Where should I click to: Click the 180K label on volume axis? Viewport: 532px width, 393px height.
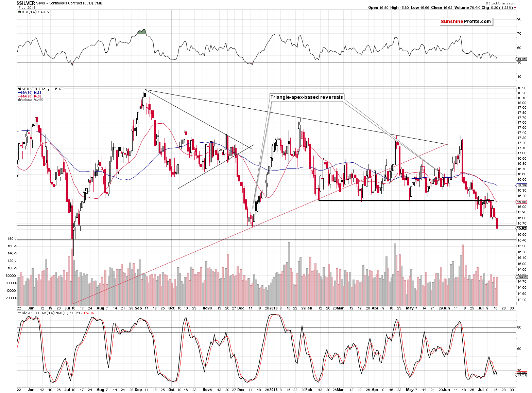12,239
